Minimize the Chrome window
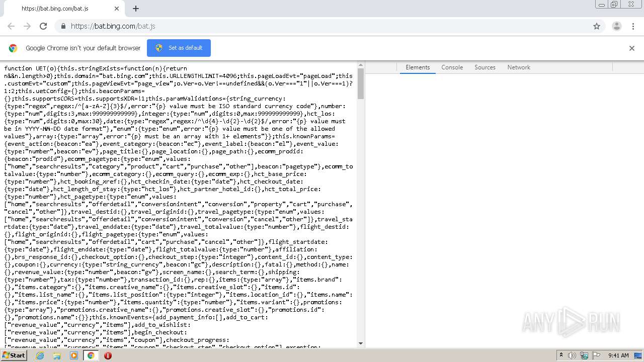Viewport: 644px width, 362px height. [602, 5]
